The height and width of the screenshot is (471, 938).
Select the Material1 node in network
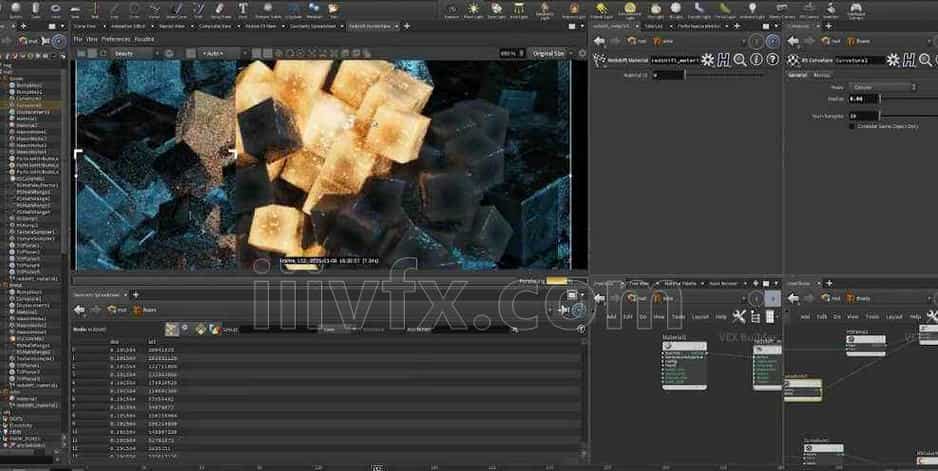(x=684, y=365)
